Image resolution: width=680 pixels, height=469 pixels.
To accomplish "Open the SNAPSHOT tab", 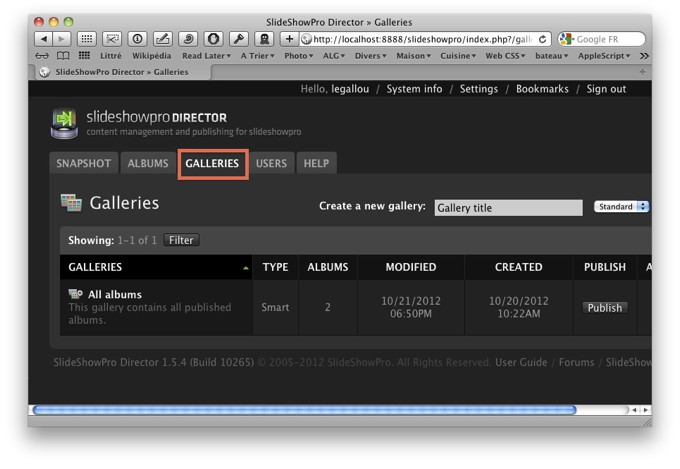I will point(83,163).
